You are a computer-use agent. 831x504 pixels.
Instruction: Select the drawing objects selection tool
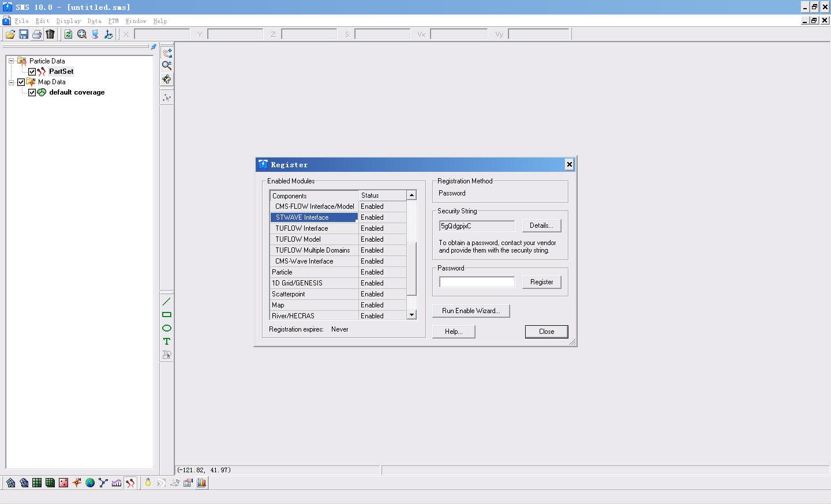[167, 355]
